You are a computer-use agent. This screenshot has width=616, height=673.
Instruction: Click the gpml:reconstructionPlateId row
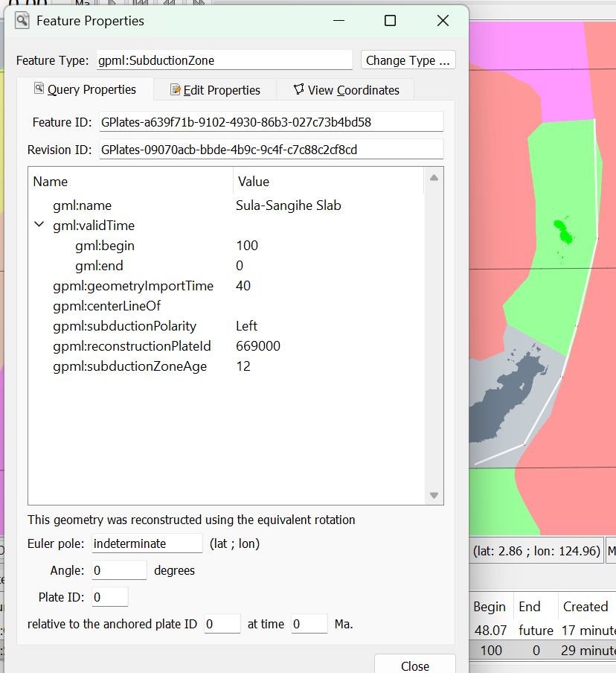click(132, 346)
